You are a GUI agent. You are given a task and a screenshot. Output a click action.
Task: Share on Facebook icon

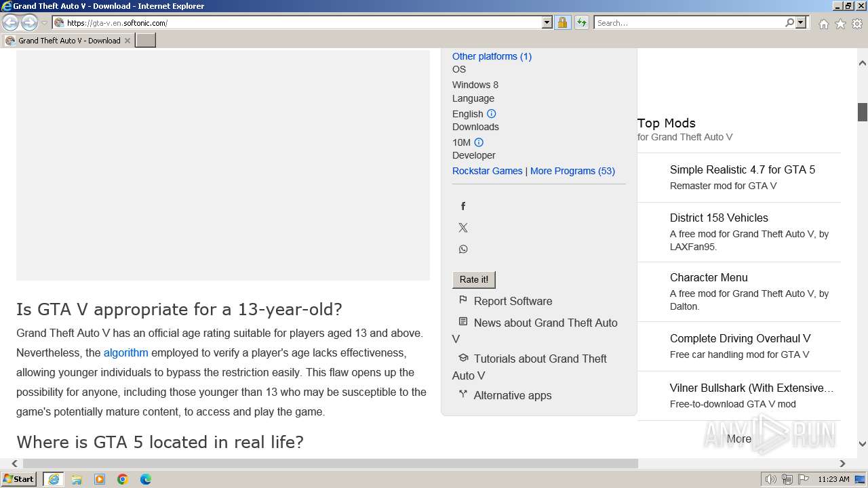click(463, 206)
